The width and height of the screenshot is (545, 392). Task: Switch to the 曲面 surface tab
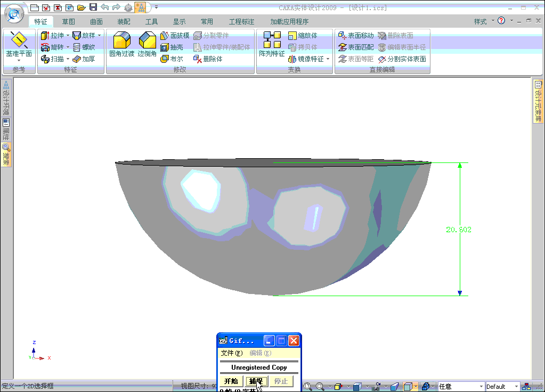[x=96, y=21]
